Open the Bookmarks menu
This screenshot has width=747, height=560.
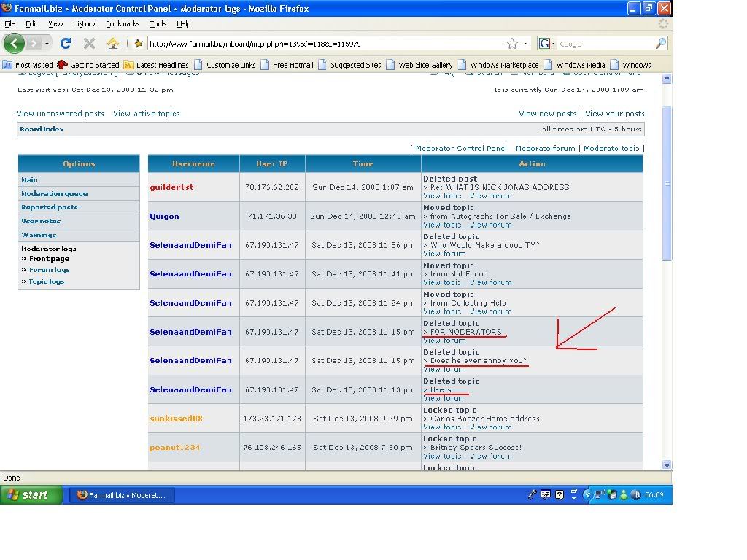pos(123,24)
